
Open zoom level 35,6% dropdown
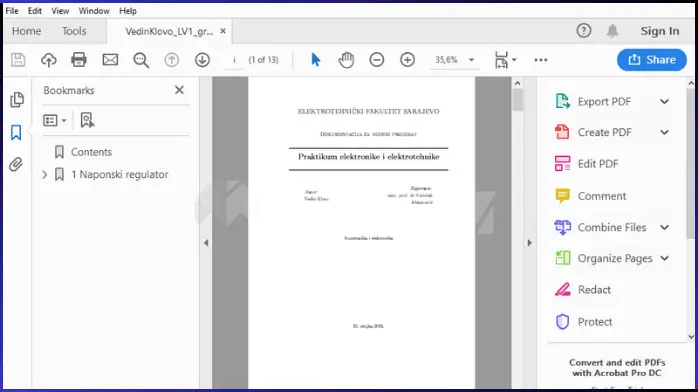(x=471, y=60)
